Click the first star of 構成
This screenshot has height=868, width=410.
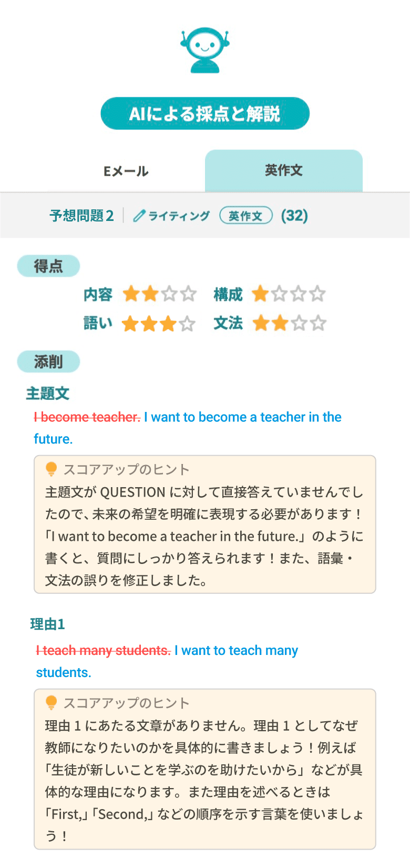[x=260, y=294]
